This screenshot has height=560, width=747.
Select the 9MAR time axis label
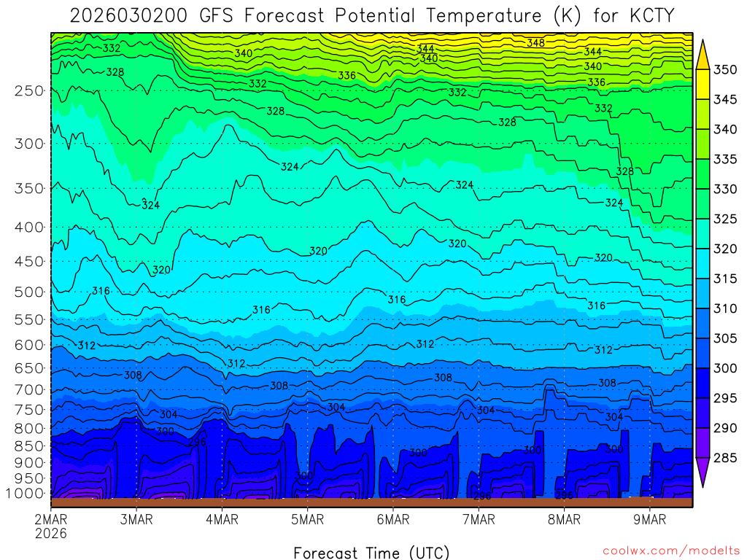tap(650, 519)
